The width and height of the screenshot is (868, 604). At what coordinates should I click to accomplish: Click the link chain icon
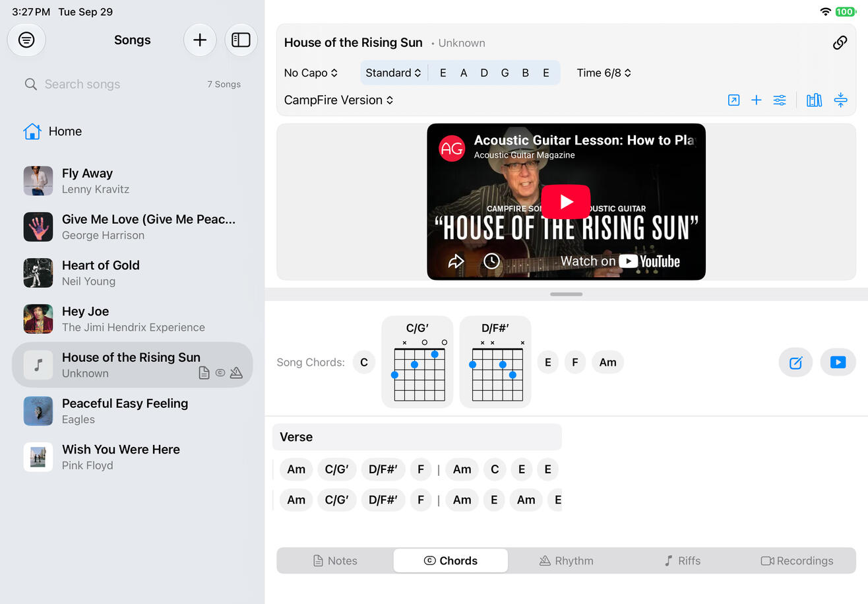(840, 43)
